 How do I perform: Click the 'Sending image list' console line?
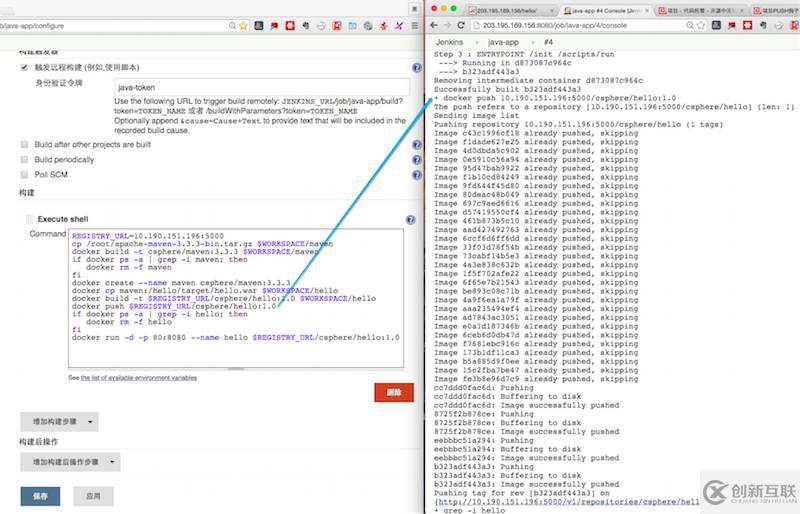pos(477,116)
